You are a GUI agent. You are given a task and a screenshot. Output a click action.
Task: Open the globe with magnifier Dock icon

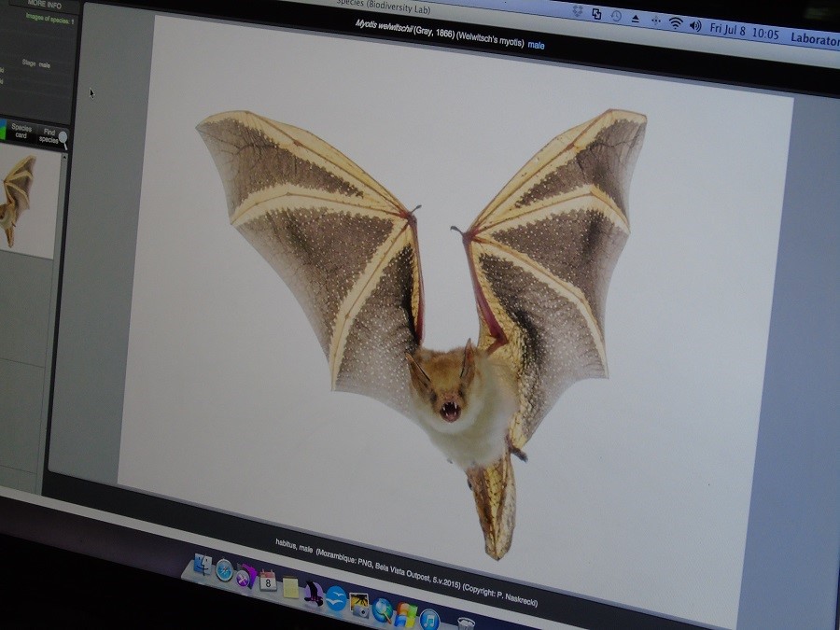(x=383, y=610)
